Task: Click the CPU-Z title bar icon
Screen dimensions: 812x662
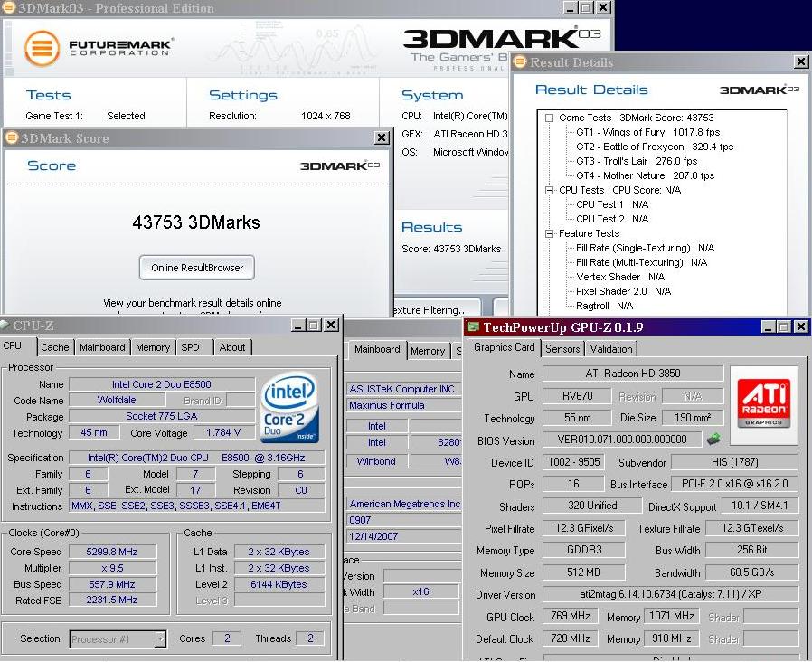Action: (5, 326)
